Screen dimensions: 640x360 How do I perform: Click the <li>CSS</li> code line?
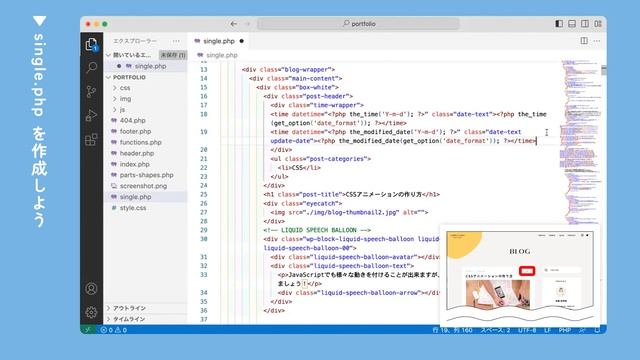[x=299, y=168]
